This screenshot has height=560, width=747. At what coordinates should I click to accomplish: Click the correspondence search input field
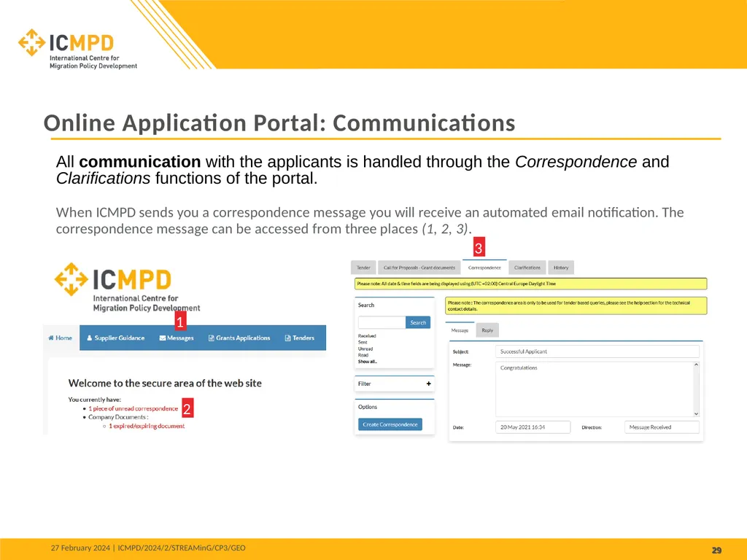pyautogui.click(x=382, y=322)
